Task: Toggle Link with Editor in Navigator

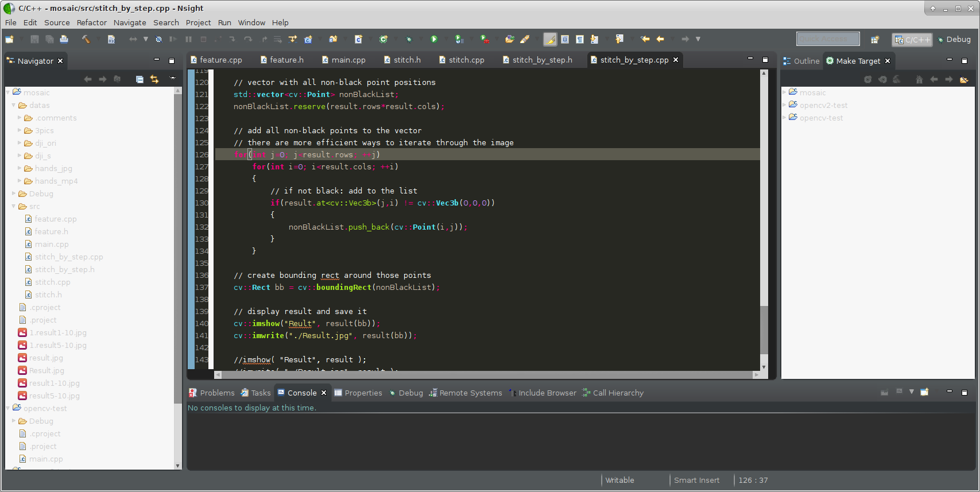Action: coord(154,79)
